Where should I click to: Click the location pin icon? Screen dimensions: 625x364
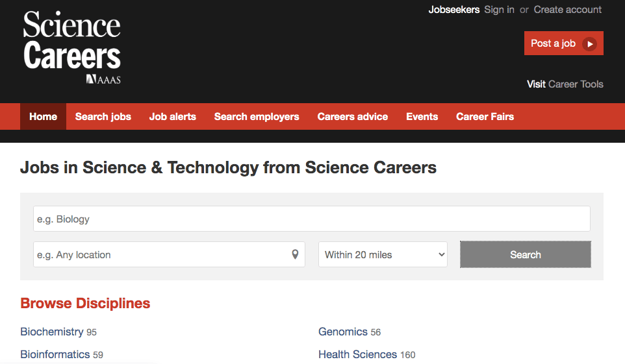pyautogui.click(x=295, y=254)
